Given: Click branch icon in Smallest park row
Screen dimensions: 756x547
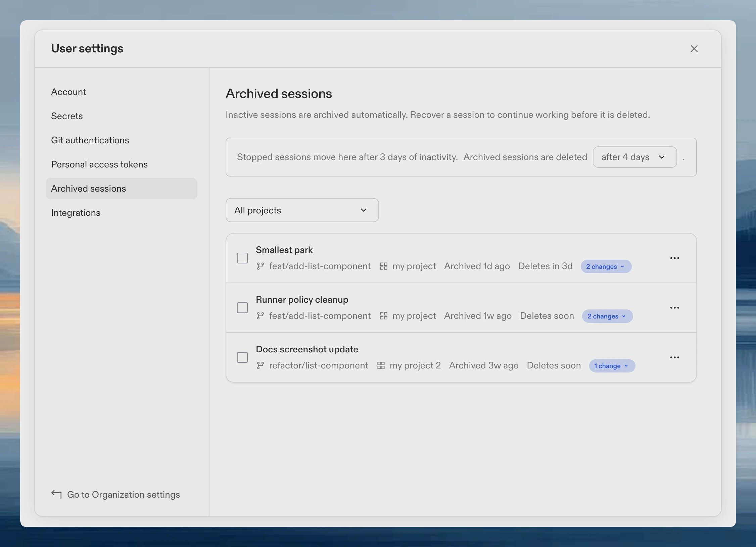Looking at the screenshot, I should tap(260, 266).
